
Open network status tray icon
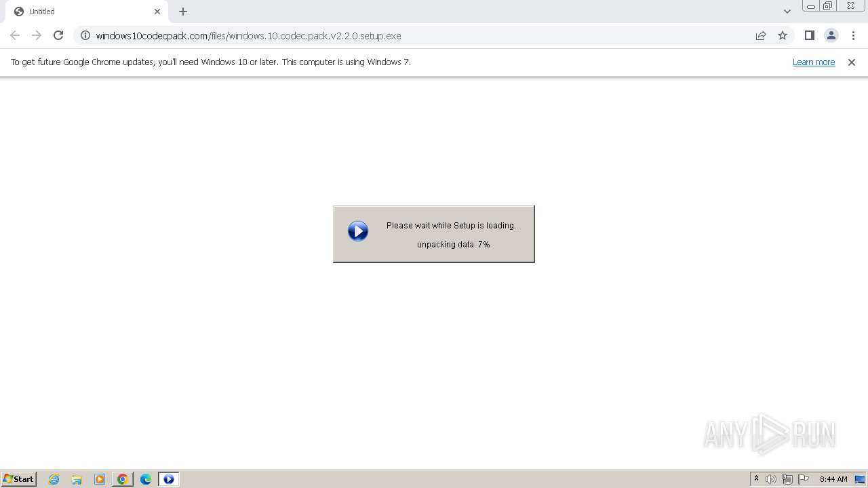pos(787,479)
